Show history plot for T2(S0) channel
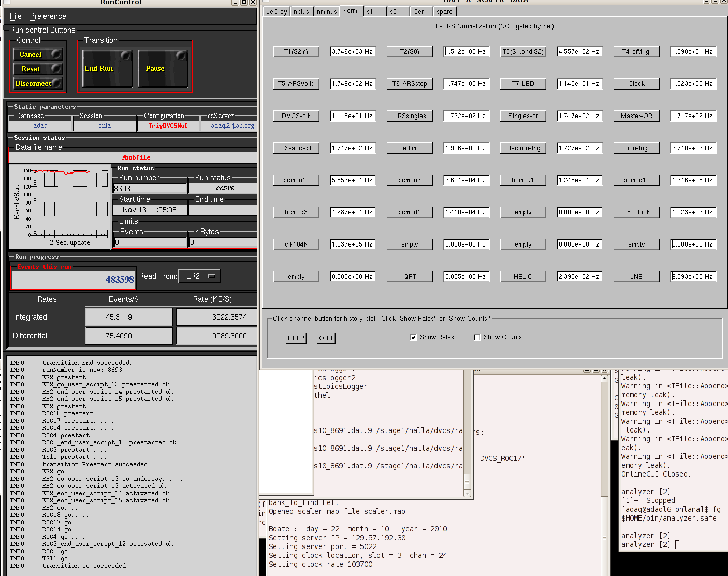The width and height of the screenshot is (728, 576). coord(410,52)
